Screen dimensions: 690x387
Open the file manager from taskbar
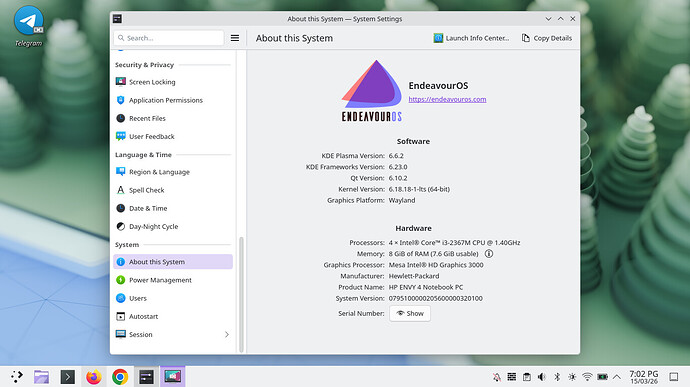point(41,377)
